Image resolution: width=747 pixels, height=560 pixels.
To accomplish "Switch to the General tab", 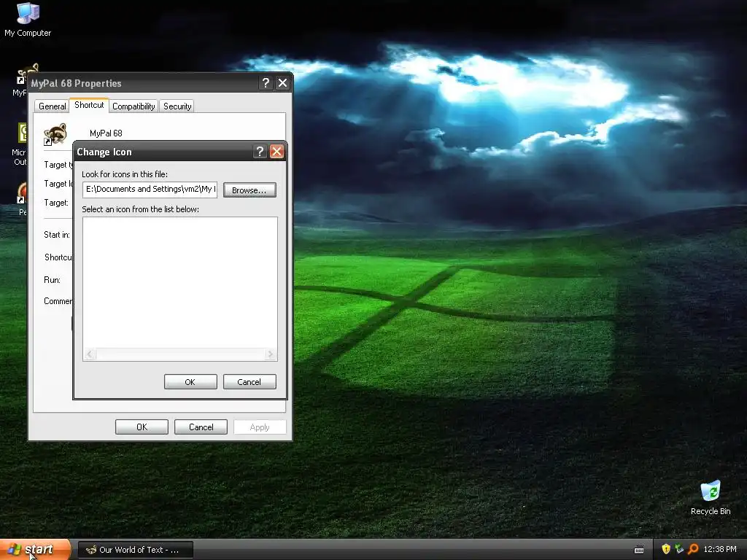I will click(52, 106).
